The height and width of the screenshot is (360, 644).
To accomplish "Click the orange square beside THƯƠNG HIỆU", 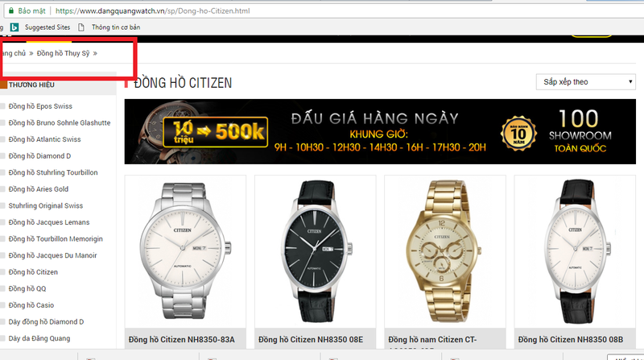I will 3,85.
